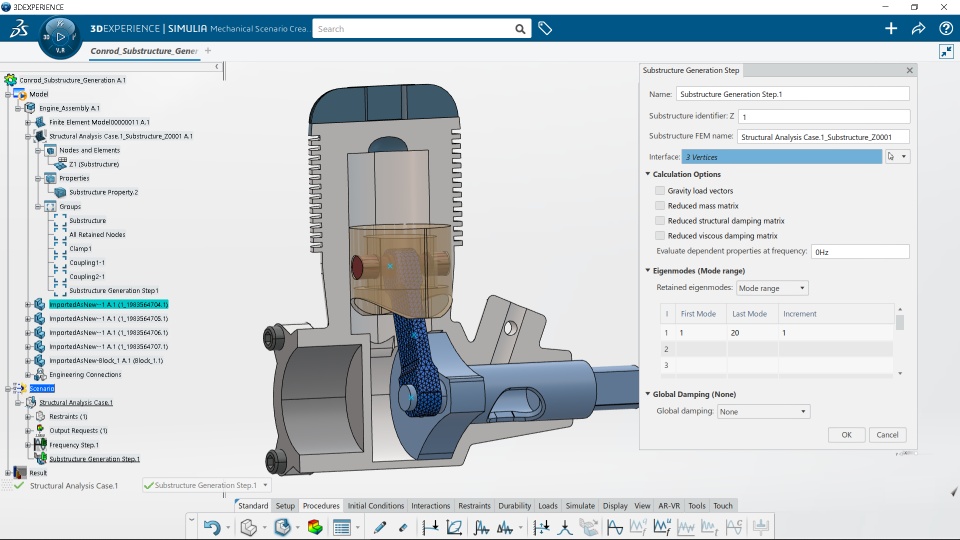This screenshot has height=540, width=960.
Task: Open the Interactions tab
Action: (430, 506)
